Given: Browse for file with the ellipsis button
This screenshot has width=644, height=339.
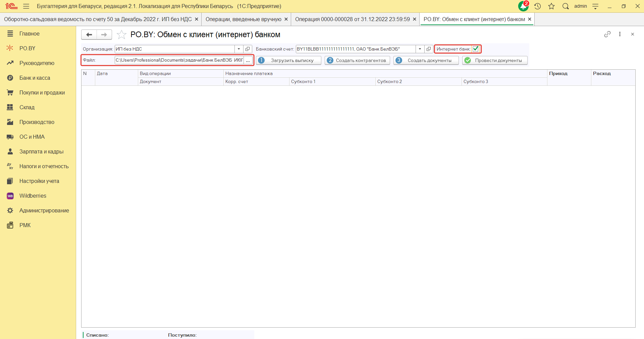Looking at the screenshot, I should 248,60.
